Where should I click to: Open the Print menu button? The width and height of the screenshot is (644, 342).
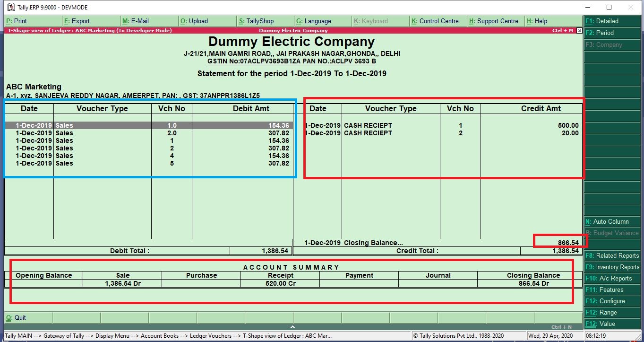point(33,21)
